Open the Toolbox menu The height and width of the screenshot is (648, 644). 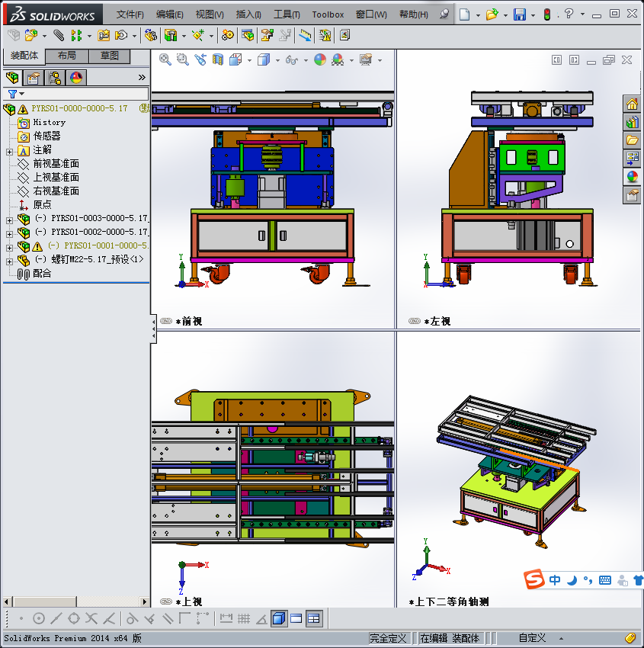[x=328, y=15]
